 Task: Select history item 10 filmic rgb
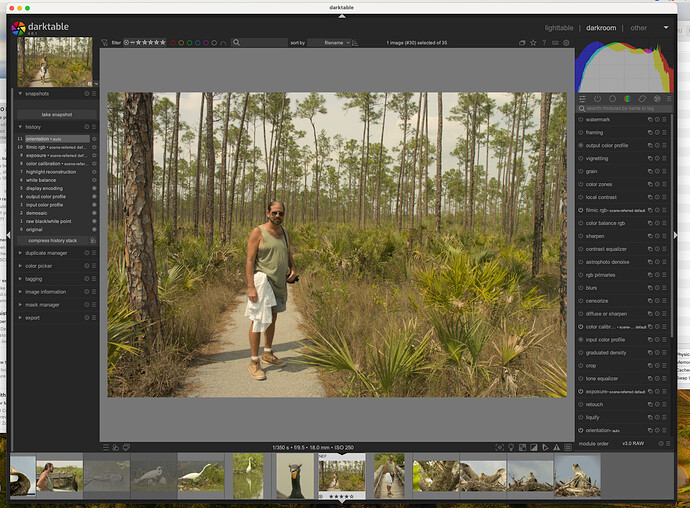(57, 147)
